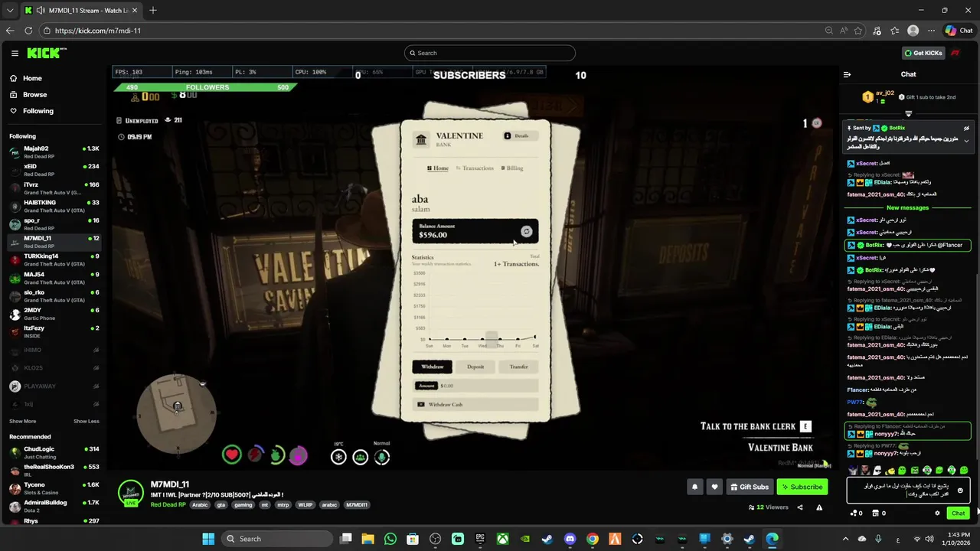Open Browse in sidebar
This screenshot has height=551, width=980.
pyautogui.click(x=34, y=95)
